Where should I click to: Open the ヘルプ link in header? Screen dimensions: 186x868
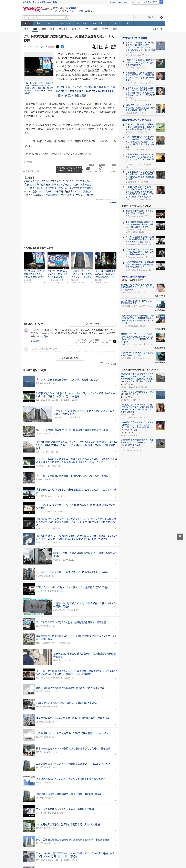tap(127, 2)
